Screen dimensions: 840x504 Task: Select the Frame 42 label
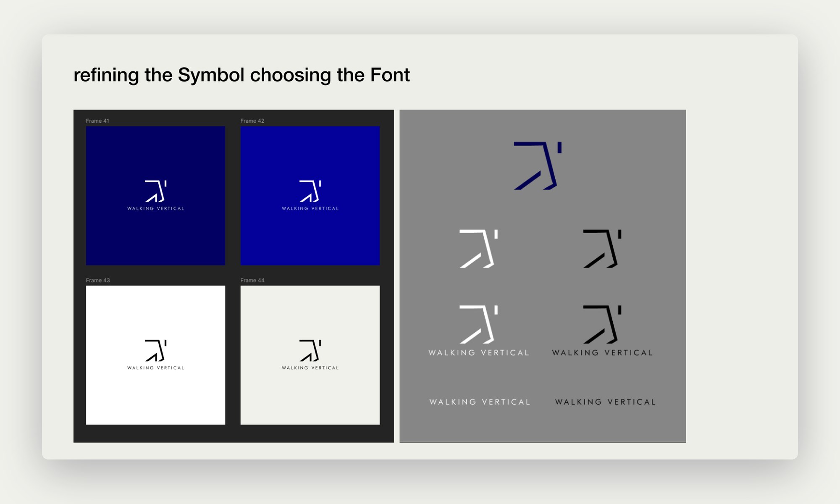[252, 121]
